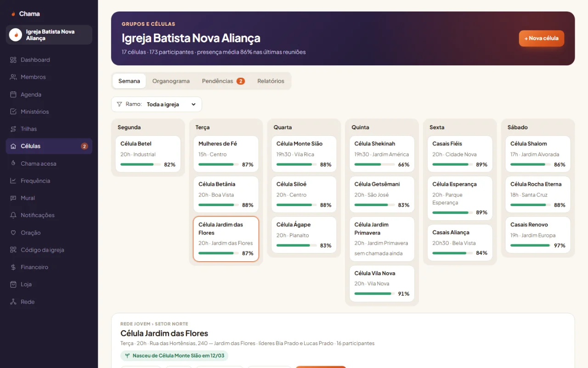The height and width of the screenshot is (368, 588).
Task: Open the Célula Shekinah card
Action: click(x=382, y=154)
